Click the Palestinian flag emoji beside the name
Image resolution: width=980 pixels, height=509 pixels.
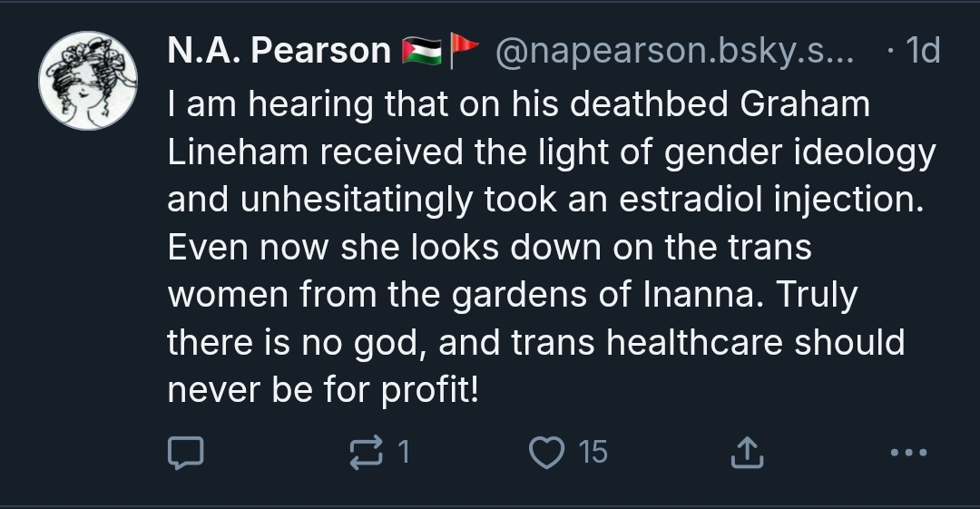pos(421,53)
